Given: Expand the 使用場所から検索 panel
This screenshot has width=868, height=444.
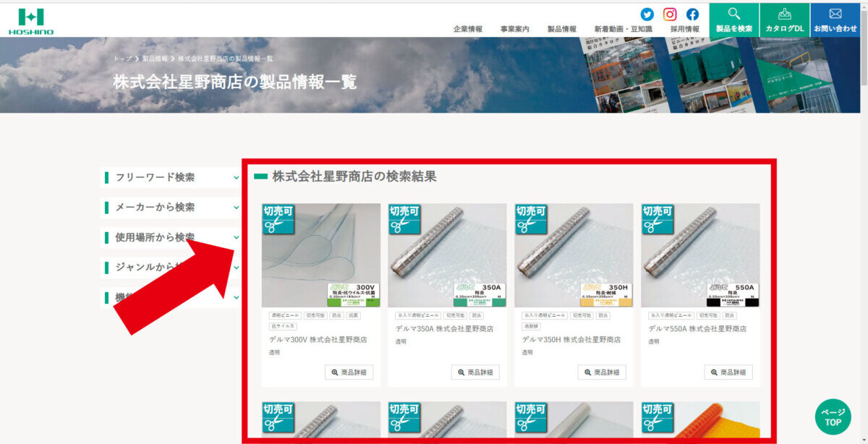Looking at the screenshot, I should [x=171, y=237].
